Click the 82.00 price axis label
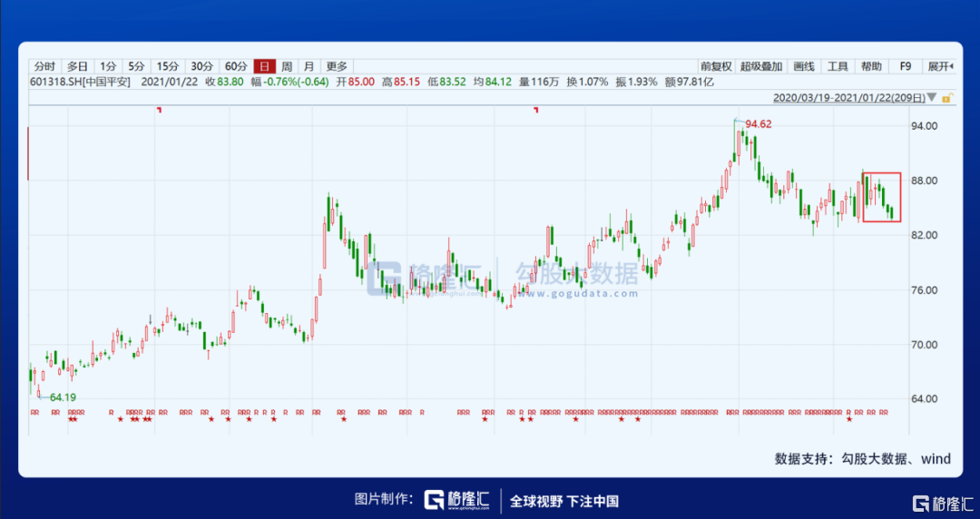The image size is (980, 519). tap(924, 235)
